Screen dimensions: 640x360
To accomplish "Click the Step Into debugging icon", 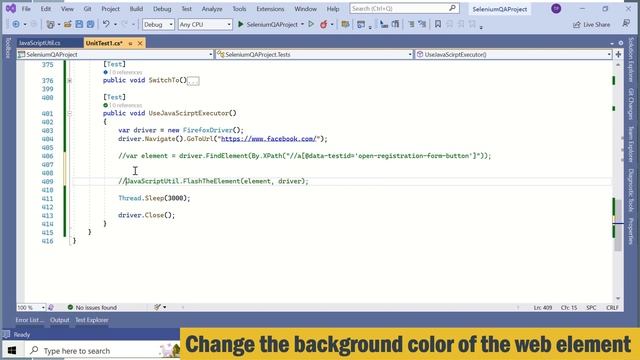I will pos(384,24).
